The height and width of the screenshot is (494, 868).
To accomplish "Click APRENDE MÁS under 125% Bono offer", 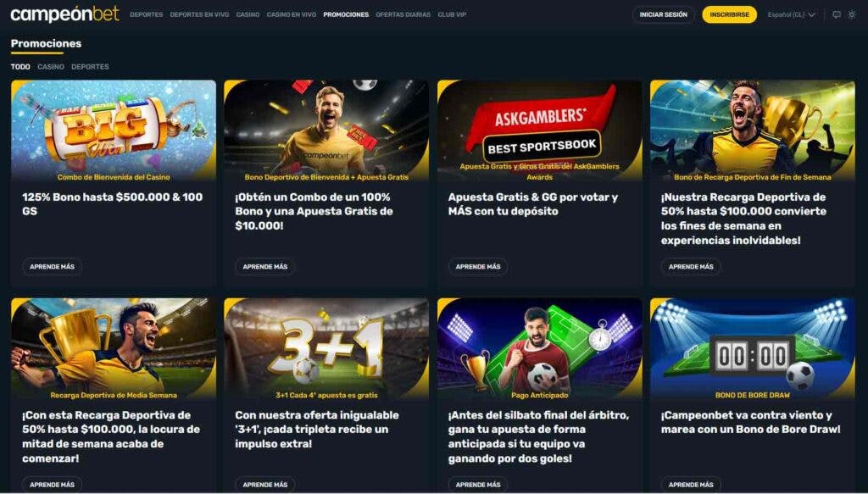I will pyautogui.click(x=52, y=267).
